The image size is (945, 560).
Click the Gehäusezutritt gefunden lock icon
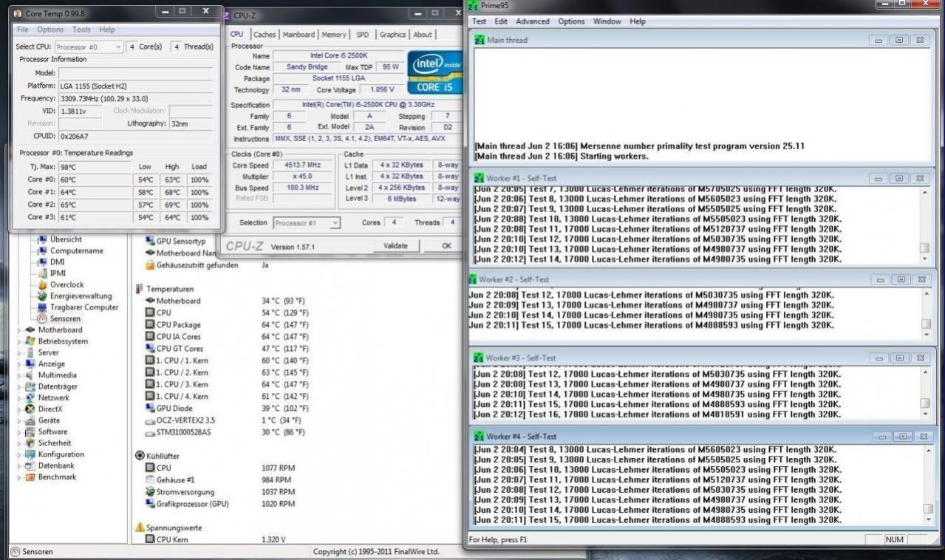(x=150, y=264)
